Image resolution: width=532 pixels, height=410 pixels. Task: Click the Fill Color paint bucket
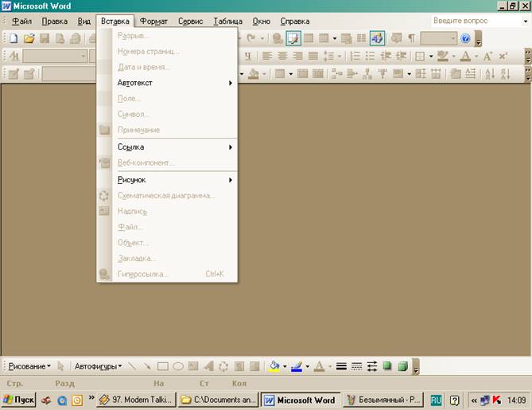coord(274,367)
